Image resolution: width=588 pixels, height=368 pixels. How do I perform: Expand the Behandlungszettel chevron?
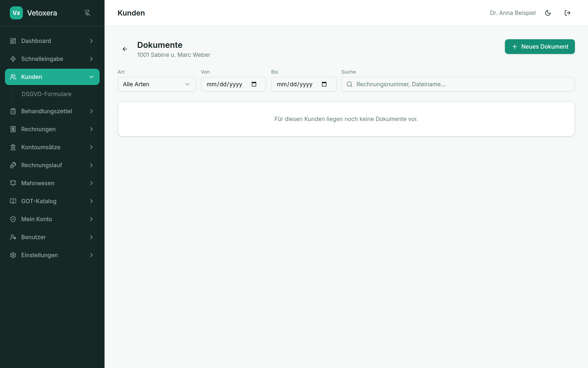point(91,111)
